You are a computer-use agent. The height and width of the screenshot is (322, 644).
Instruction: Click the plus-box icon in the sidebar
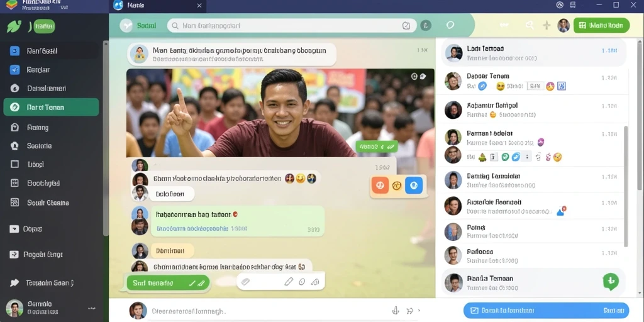point(14,255)
